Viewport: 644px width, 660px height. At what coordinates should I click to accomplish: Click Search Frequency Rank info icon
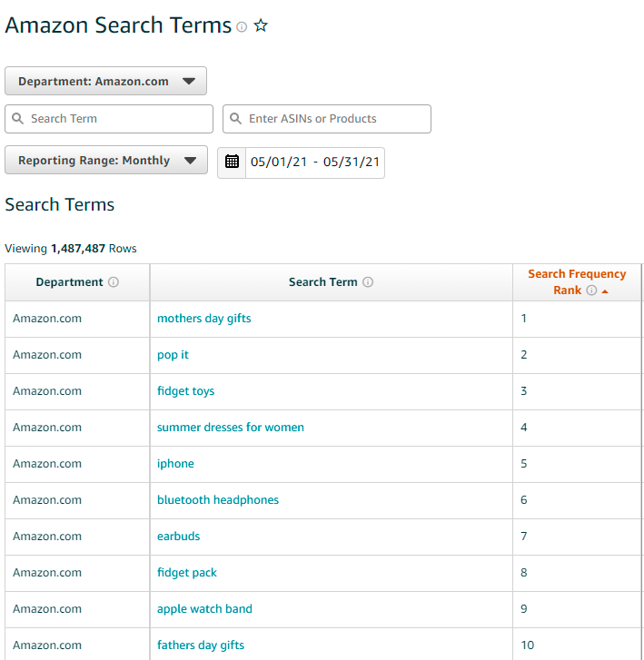coord(591,291)
